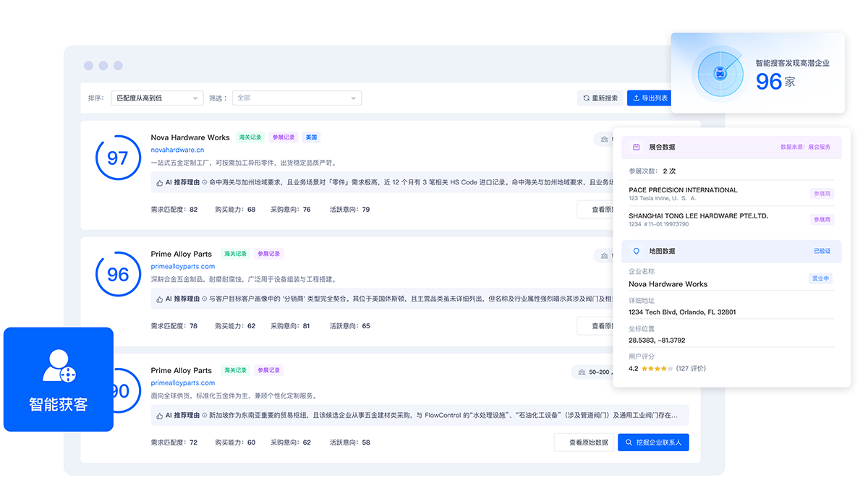Image resolution: width=868 pixels, height=496 pixels.
Task: Click the 海关记录 tag beside Nova Hardware Works
Action: 250,137
